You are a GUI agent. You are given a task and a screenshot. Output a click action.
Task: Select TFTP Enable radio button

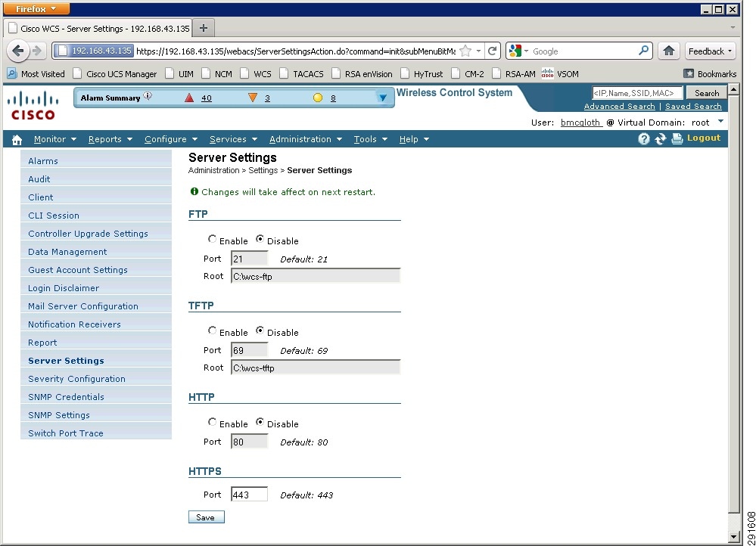pyautogui.click(x=212, y=330)
